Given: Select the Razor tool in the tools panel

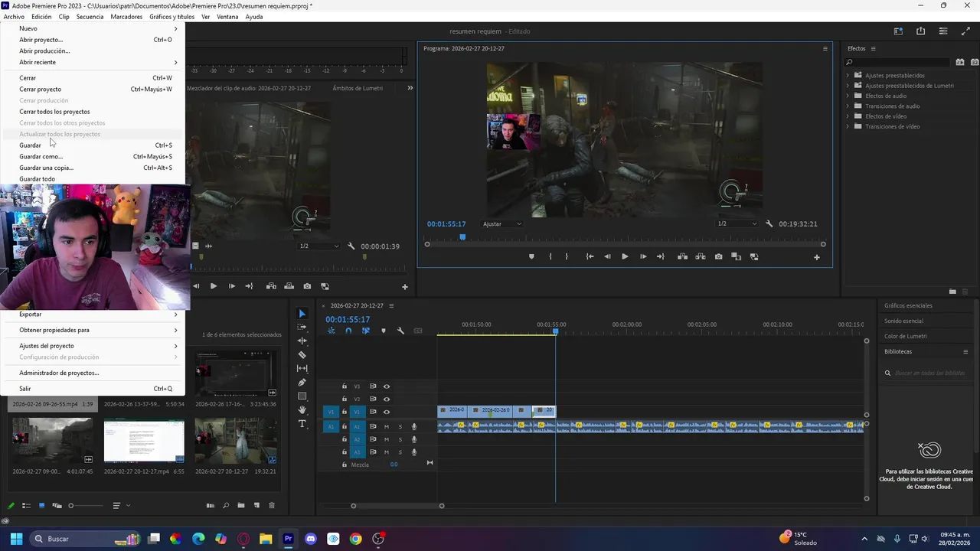Looking at the screenshot, I should [x=302, y=354].
